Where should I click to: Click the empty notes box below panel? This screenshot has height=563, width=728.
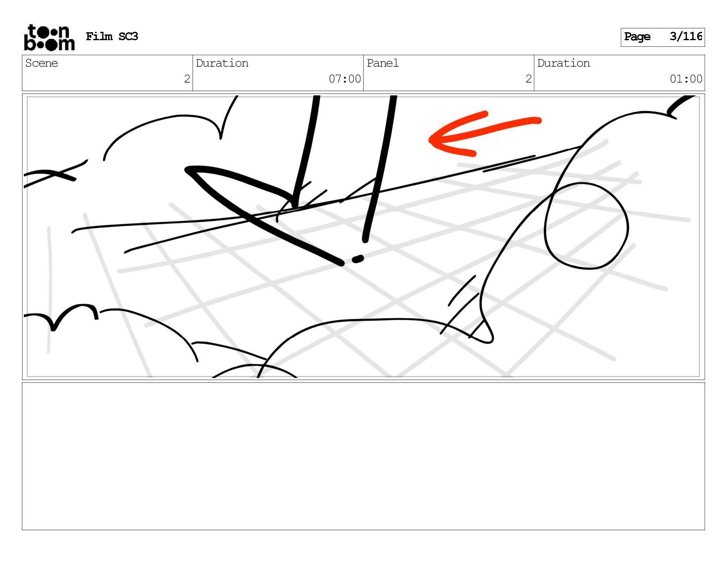pos(363,456)
